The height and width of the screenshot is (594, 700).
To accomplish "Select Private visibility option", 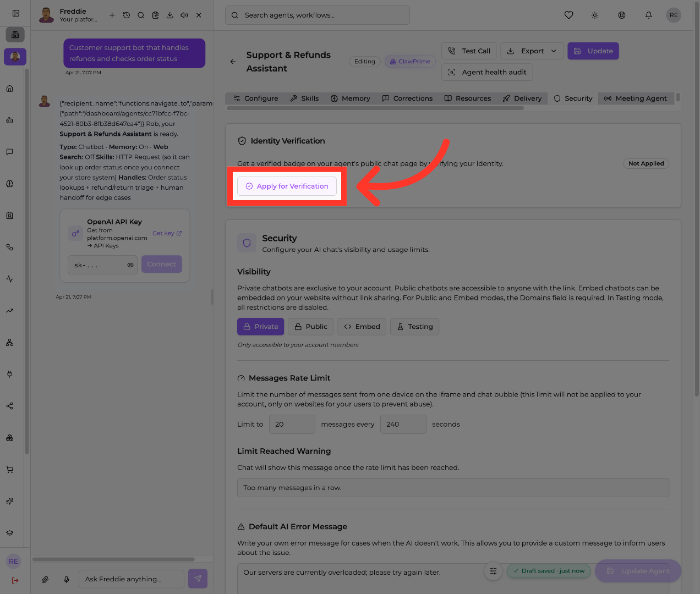I will point(261,327).
